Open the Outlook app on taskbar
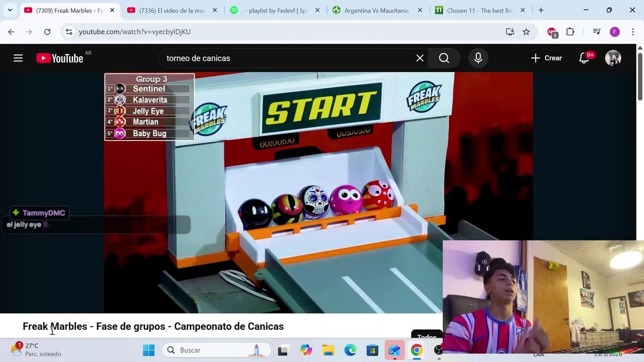 coord(394,350)
